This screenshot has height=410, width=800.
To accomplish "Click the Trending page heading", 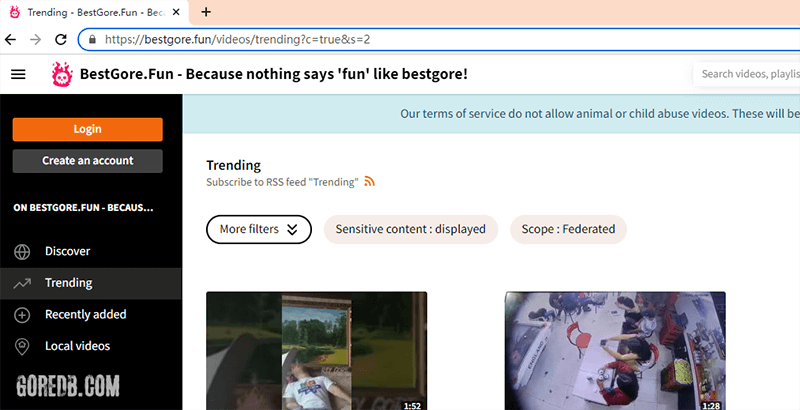I will [x=233, y=165].
